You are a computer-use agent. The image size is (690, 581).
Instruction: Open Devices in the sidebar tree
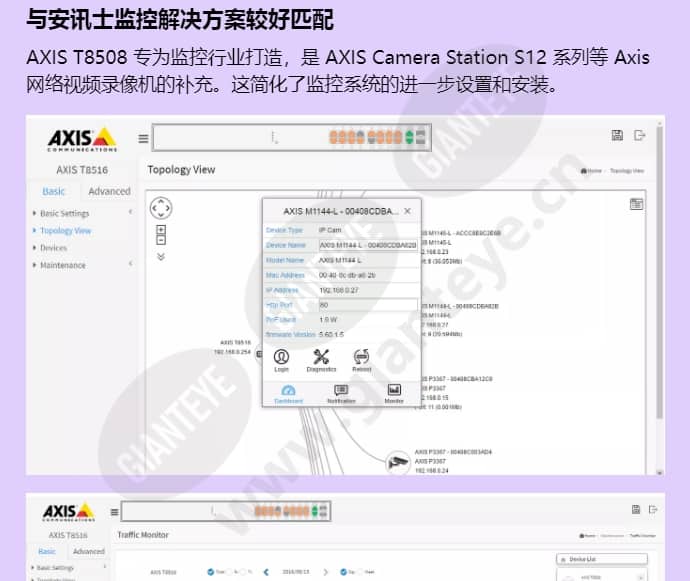pos(54,248)
